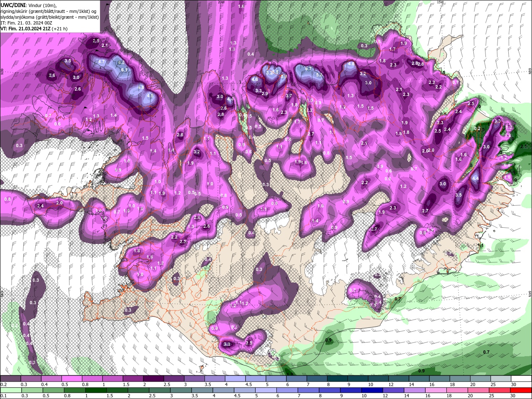Click the 4–4.5 light lavender swatch, upper legend
Image resolution: width=532 pixels, height=399 pixels.
click(x=235, y=379)
